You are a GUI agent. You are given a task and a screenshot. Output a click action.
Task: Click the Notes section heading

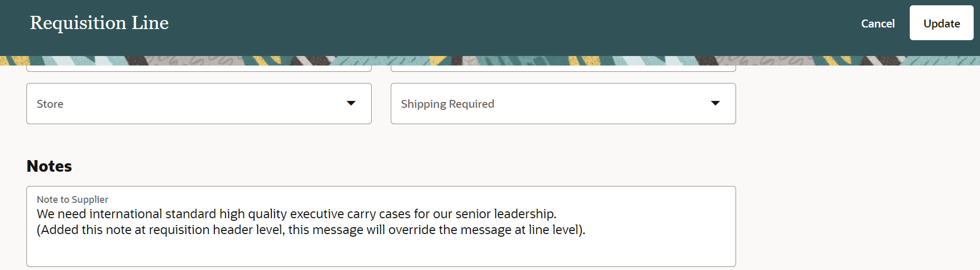coord(49,166)
